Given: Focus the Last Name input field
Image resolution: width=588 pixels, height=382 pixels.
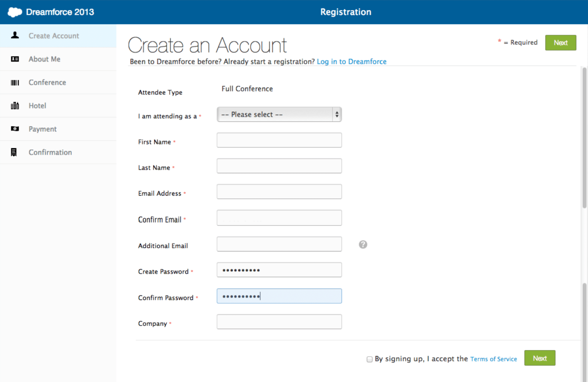Looking at the screenshot, I should click(279, 166).
